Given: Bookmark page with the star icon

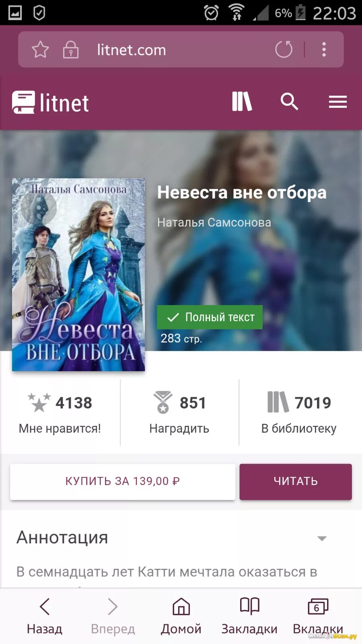Looking at the screenshot, I should point(40,50).
